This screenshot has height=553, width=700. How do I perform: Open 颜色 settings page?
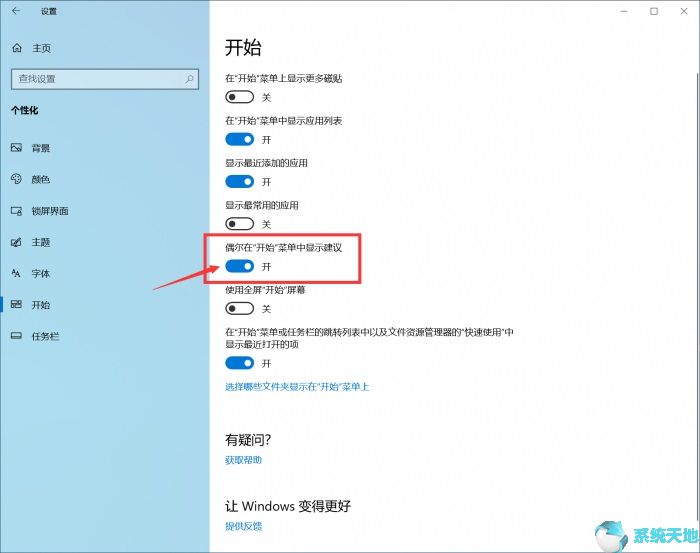[x=41, y=179]
